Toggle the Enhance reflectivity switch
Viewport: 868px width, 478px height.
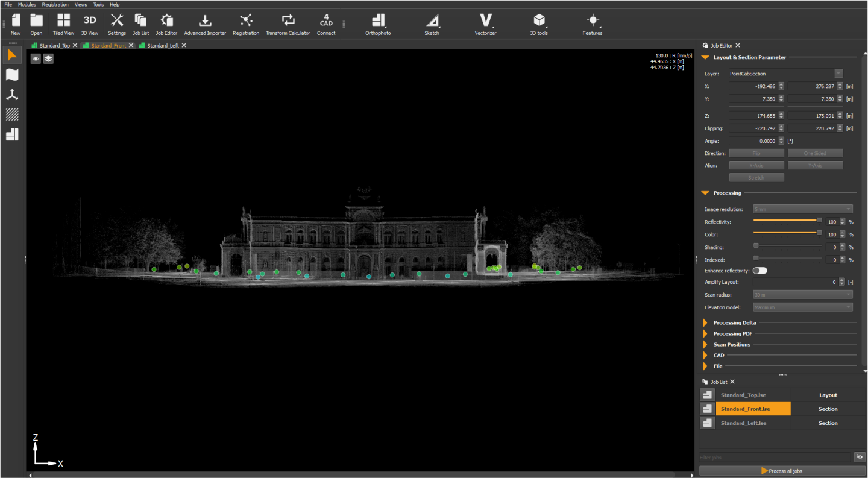[x=759, y=271]
